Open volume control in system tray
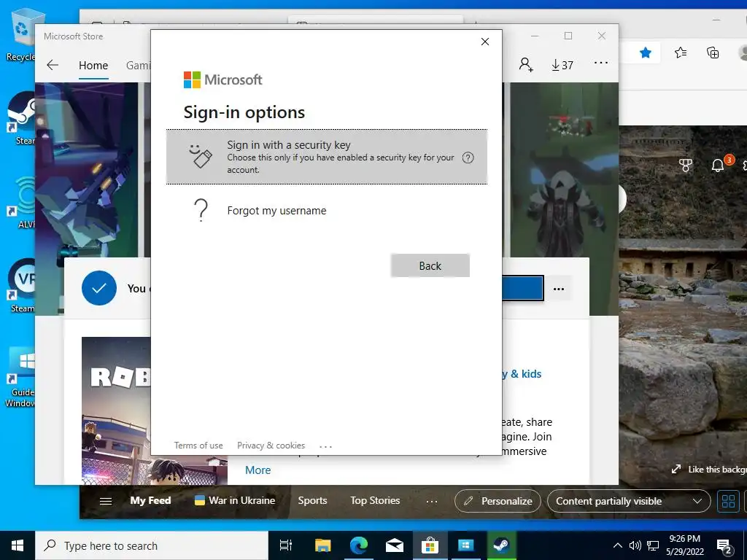 click(x=635, y=545)
